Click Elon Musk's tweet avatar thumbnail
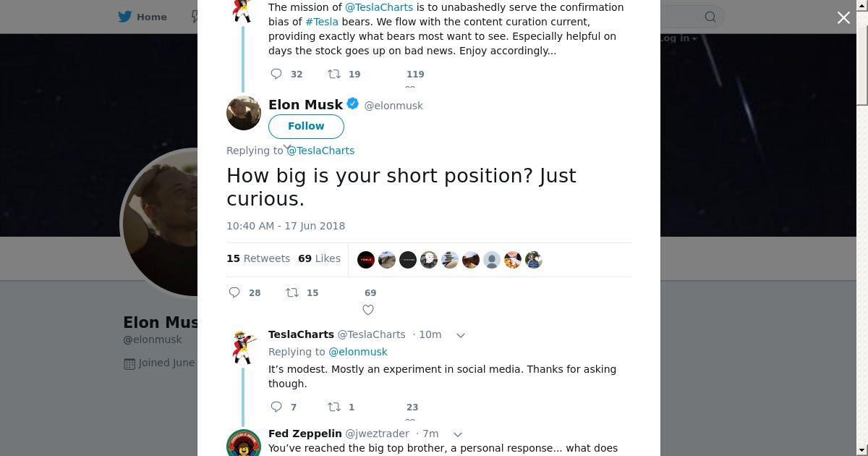 click(244, 112)
